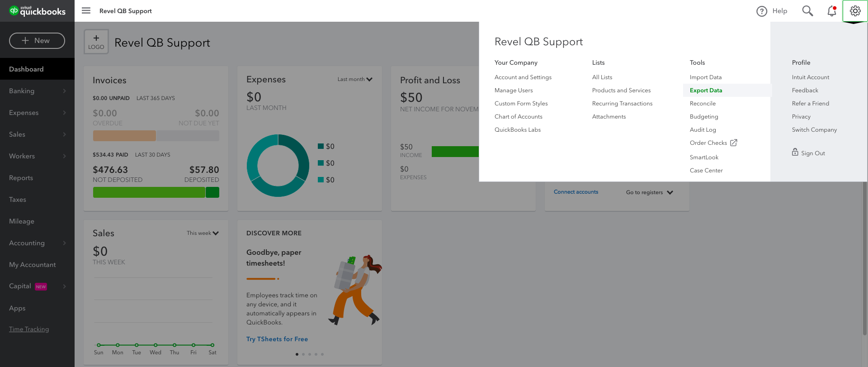Open the Expenses Last month dropdown
The image size is (868, 367).
coord(355,79)
